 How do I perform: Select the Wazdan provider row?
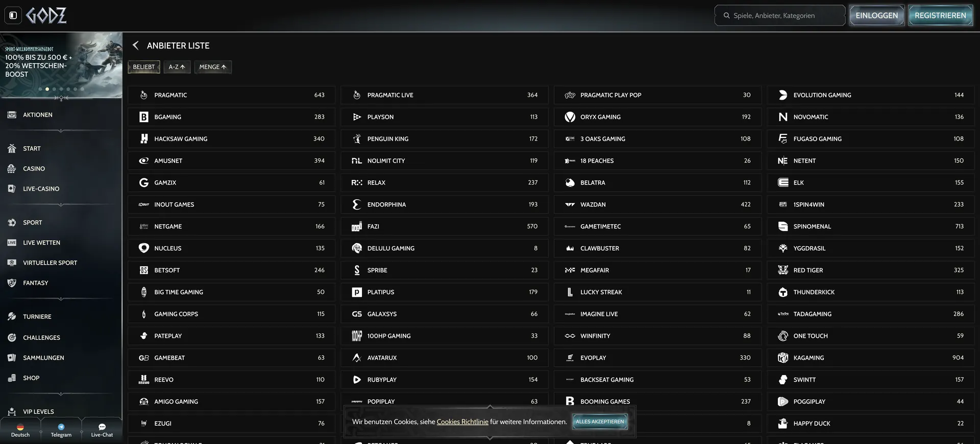(657, 204)
